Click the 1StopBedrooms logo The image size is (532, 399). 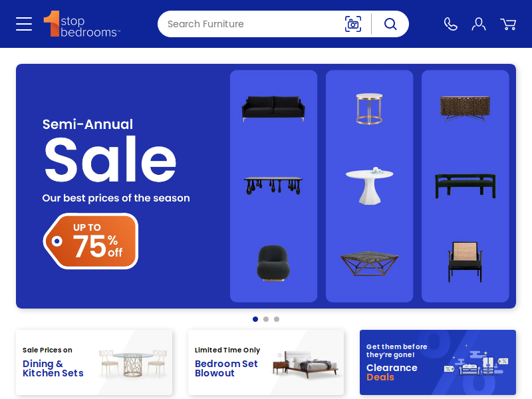[82, 24]
